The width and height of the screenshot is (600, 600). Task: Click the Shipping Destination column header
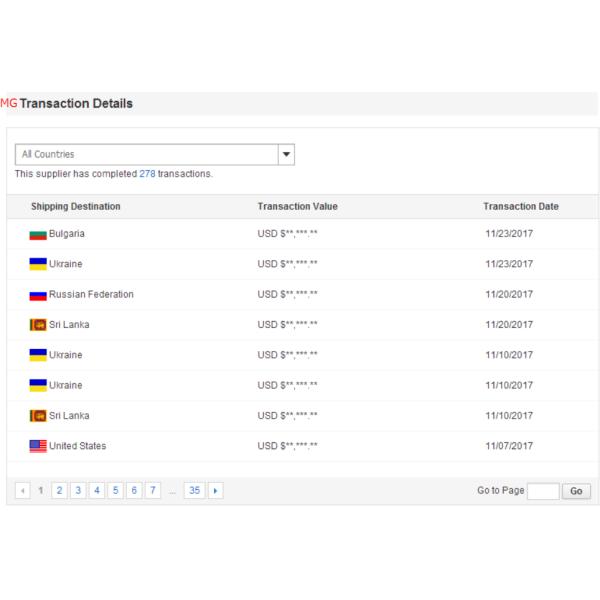(76, 207)
